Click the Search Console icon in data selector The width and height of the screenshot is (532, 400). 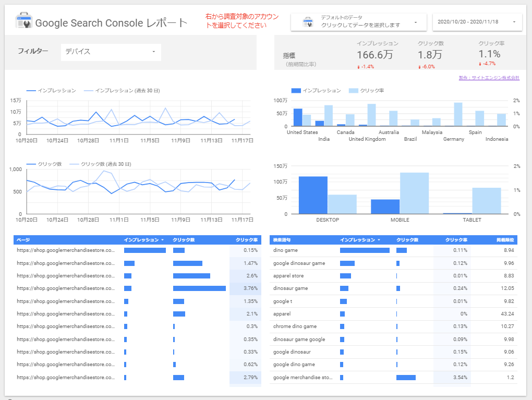tap(308, 22)
